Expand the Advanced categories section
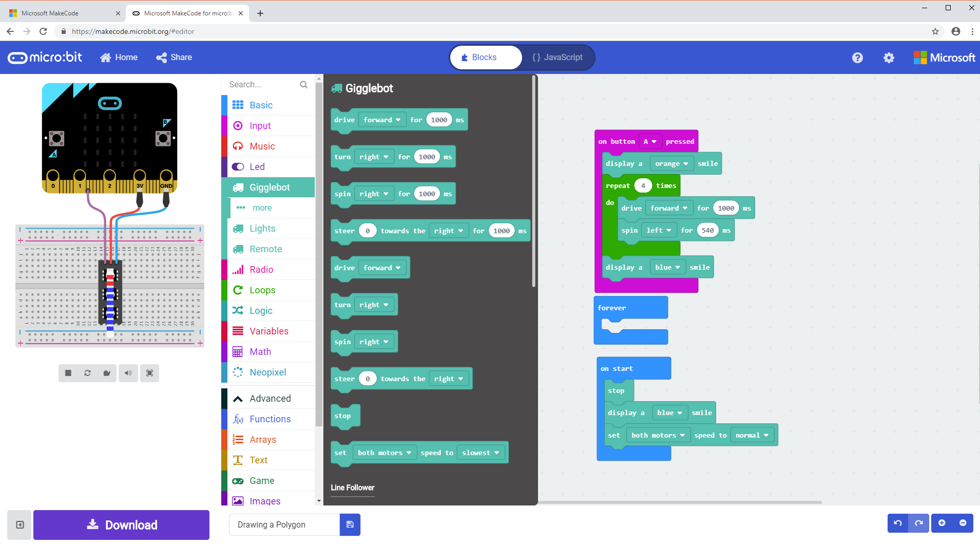980x544 pixels. pyautogui.click(x=270, y=398)
